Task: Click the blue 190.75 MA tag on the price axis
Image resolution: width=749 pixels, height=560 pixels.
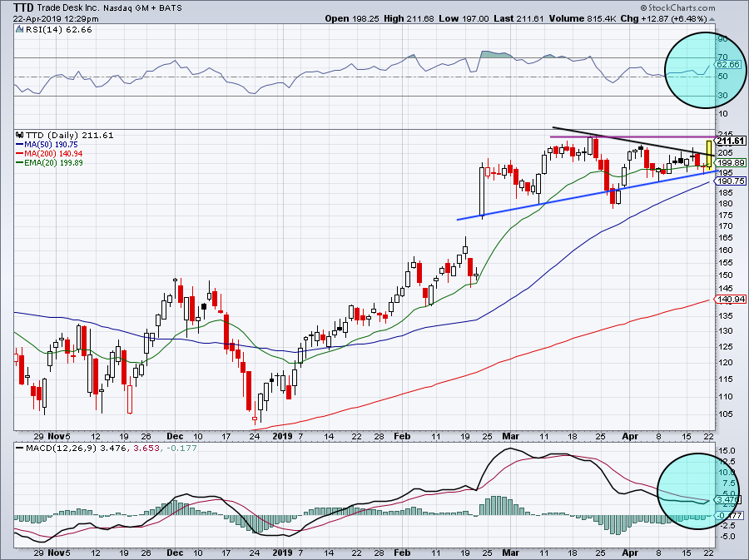Action: [731, 181]
